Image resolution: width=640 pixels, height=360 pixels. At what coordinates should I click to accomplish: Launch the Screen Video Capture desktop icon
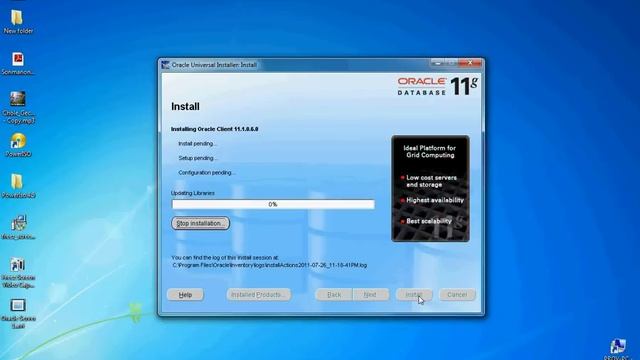click(18, 273)
